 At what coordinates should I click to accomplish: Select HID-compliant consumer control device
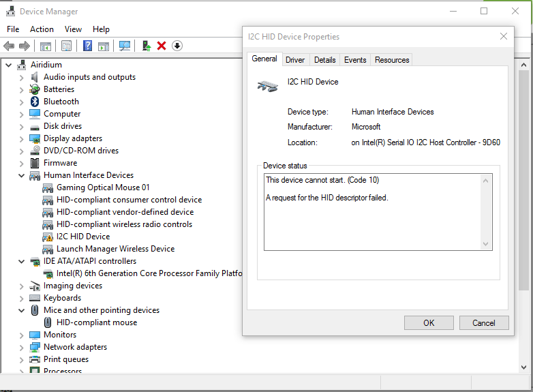pyautogui.click(x=130, y=200)
